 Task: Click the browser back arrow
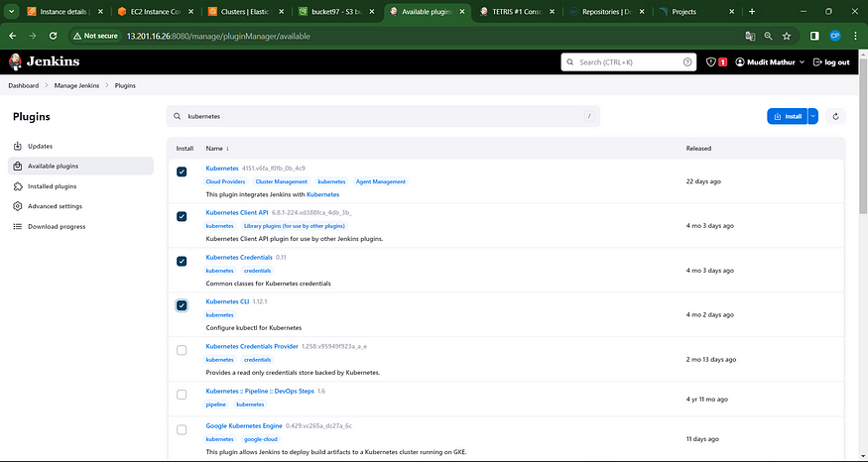pos(13,36)
